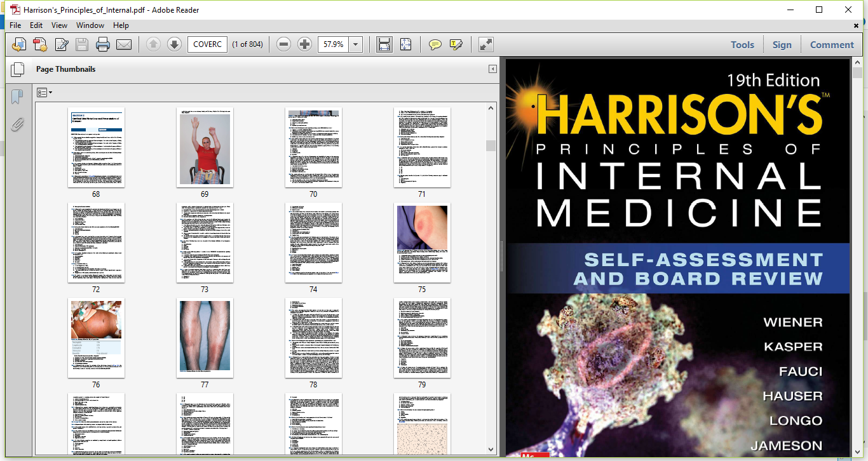Image resolution: width=868 pixels, height=461 pixels.
Task: Click the Fit one full page icon
Action: [x=405, y=44]
